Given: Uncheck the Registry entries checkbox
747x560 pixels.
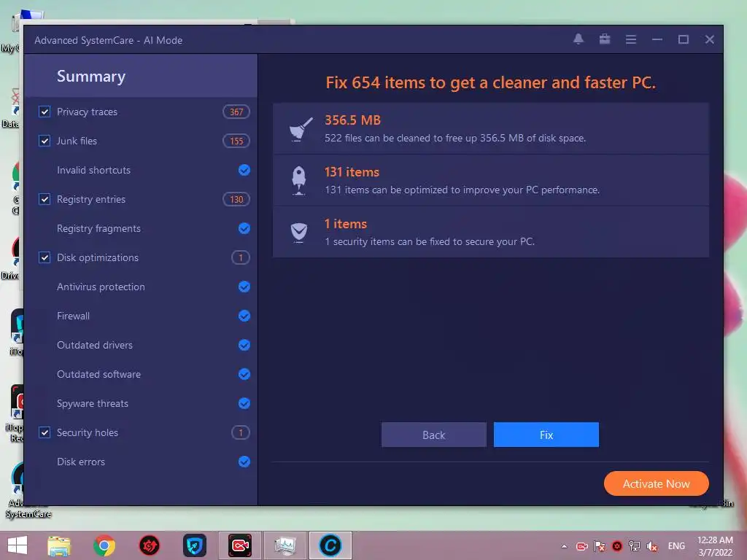Looking at the screenshot, I should point(44,199).
